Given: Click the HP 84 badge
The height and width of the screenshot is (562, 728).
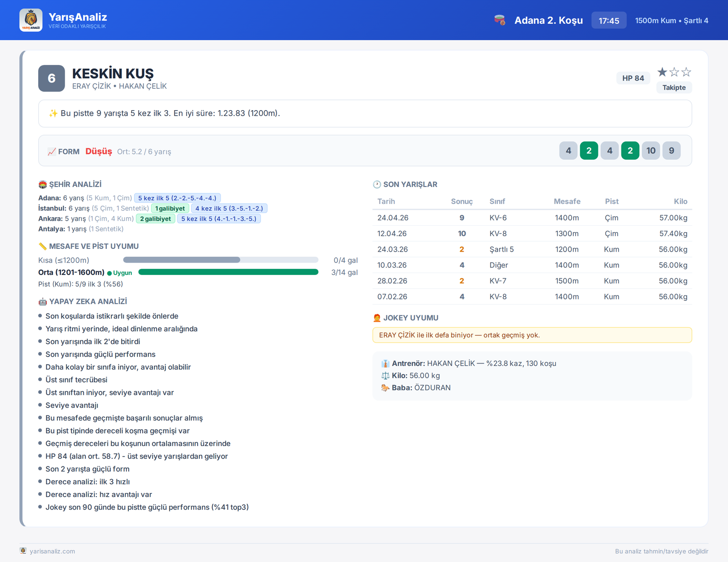Looking at the screenshot, I should [x=633, y=78].
